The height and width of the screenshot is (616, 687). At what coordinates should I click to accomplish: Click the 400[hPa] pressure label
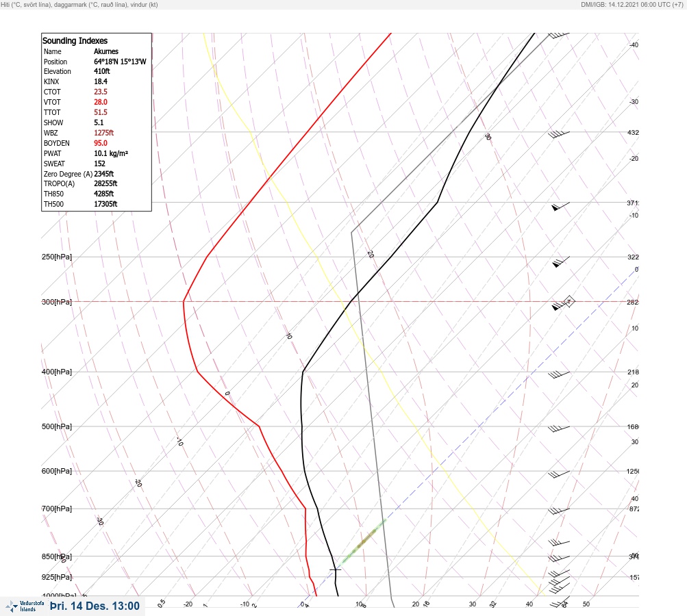[x=57, y=372]
